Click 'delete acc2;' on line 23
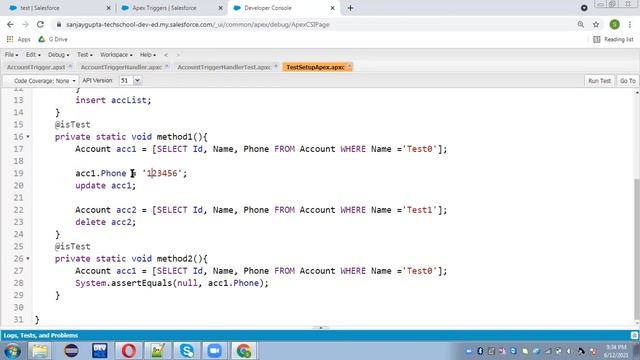The height and width of the screenshot is (360, 640). tap(105, 222)
